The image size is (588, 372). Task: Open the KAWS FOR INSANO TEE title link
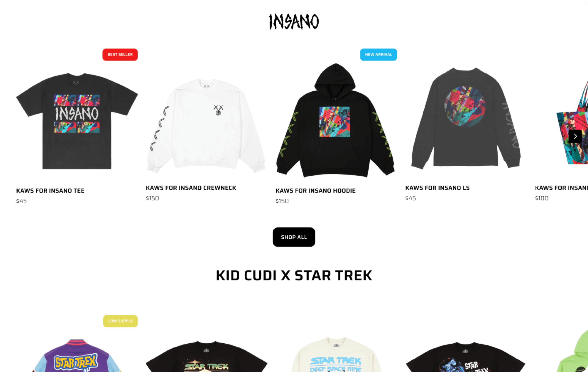coord(50,191)
